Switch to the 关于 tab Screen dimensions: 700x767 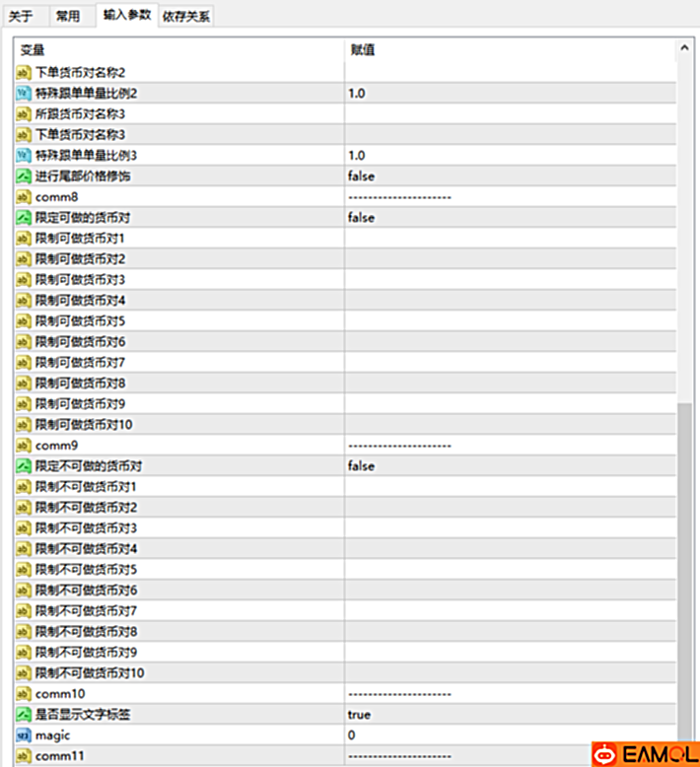tap(21, 16)
